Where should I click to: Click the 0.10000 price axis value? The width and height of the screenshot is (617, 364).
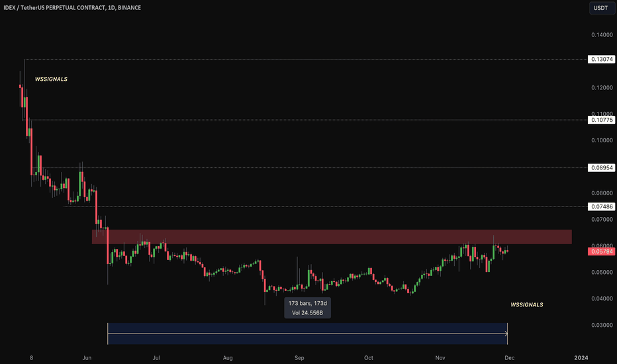tap(602, 140)
